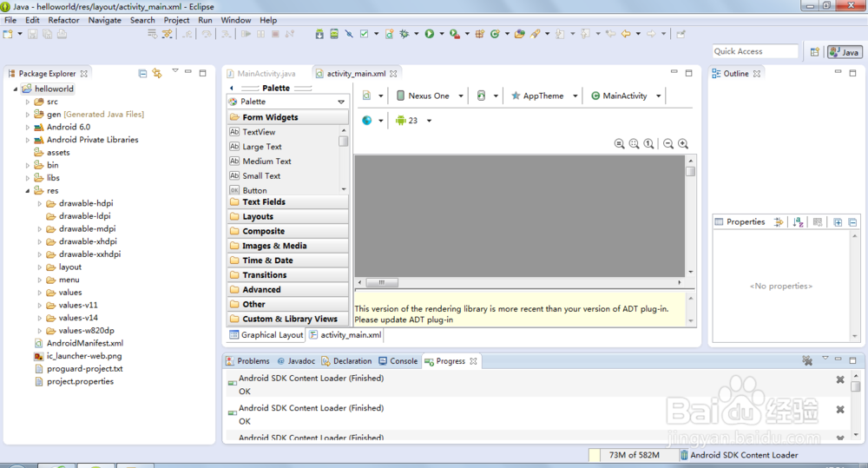The height and width of the screenshot is (468, 868).
Task: Click Expand All icon in Properties panel
Action: tap(838, 222)
